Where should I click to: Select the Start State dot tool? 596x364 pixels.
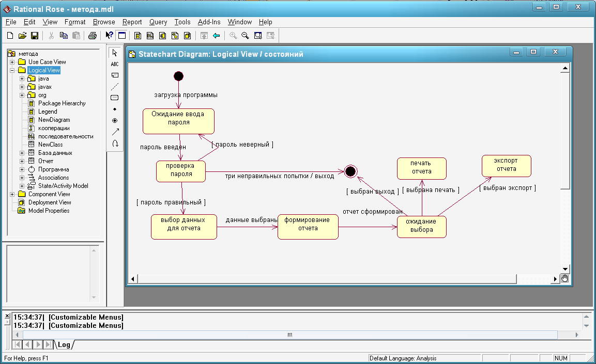[x=115, y=109]
